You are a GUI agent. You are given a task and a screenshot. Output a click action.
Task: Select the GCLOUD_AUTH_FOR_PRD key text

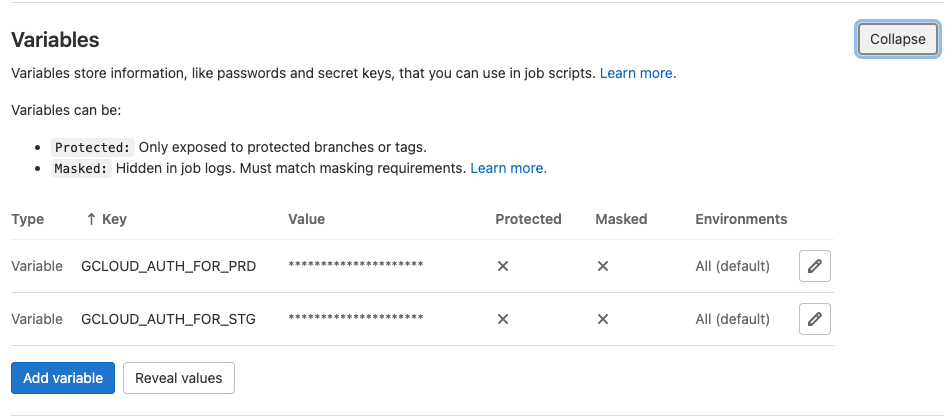[x=169, y=267]
